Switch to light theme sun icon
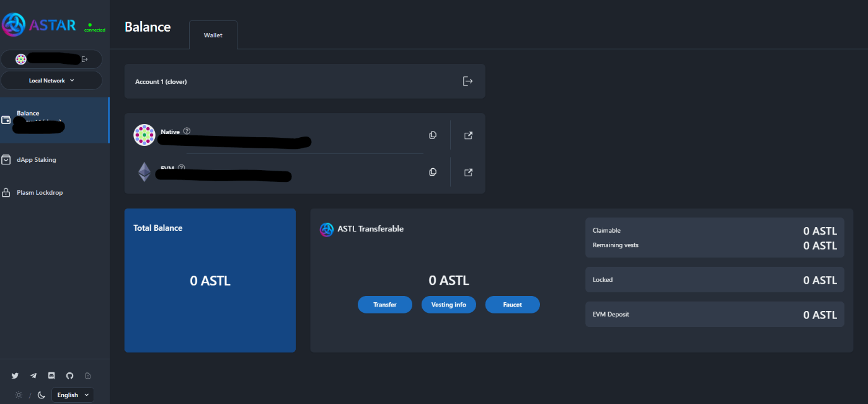This screenshot has width=868, height=404. pos(19,395)
